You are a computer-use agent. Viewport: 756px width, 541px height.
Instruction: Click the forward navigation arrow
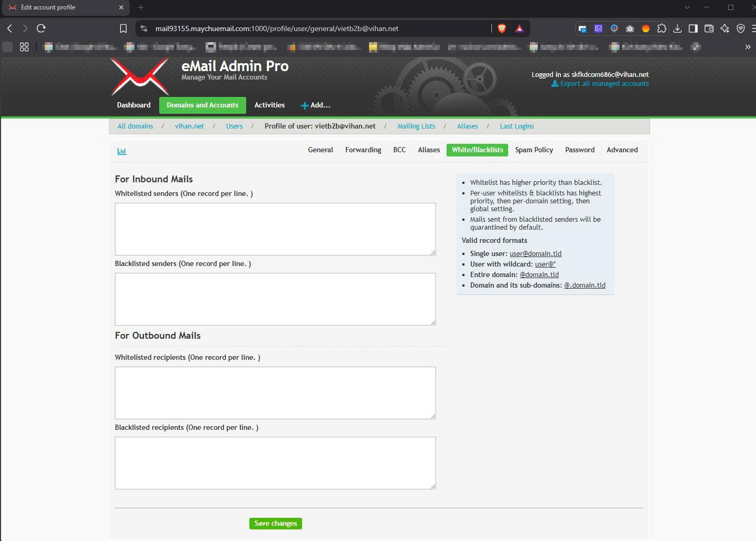[x=25, y=28]
